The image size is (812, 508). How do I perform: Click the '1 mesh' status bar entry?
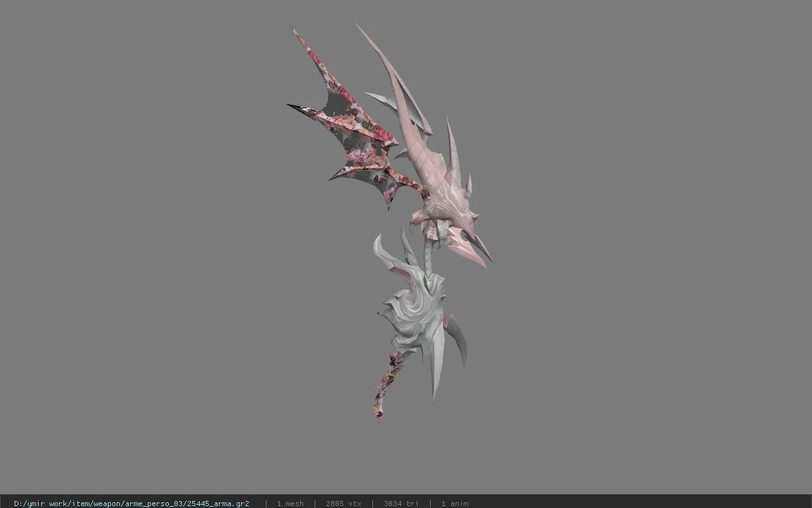coord(290,504)
